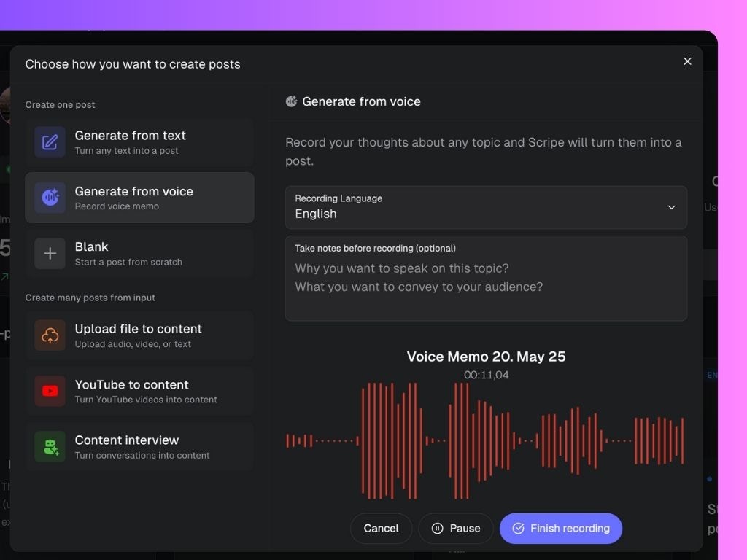Focus the notes before recording text field
747x560 pixels.
click(486, 278)
